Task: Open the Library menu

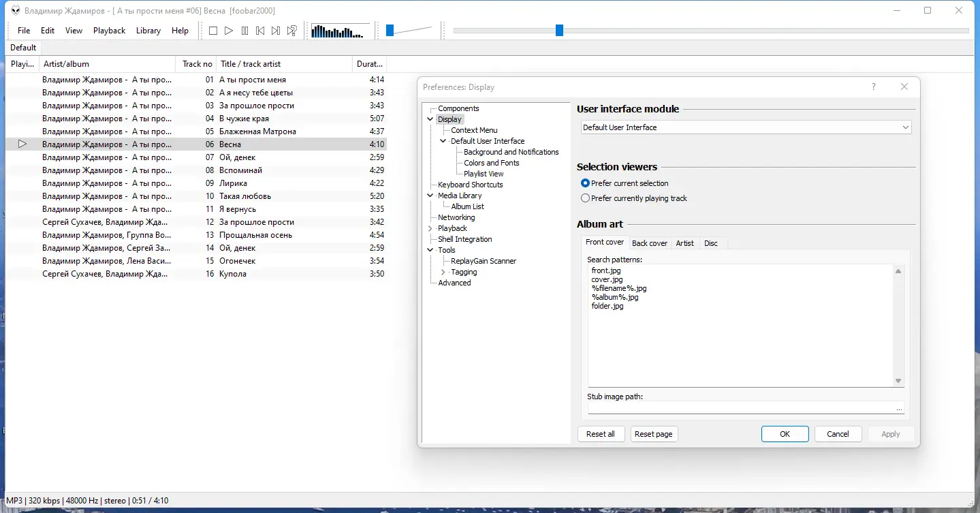Action: coord(148,31)
